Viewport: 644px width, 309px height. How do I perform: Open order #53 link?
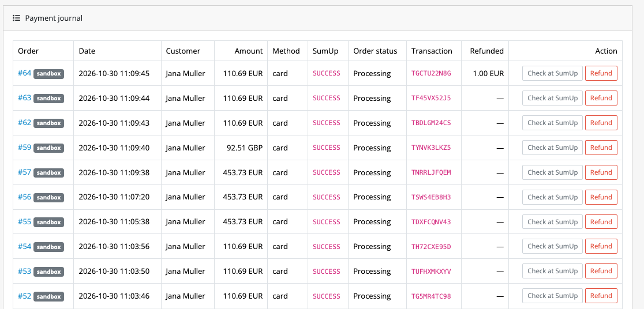pyautogui.click(x=25, y=272)
